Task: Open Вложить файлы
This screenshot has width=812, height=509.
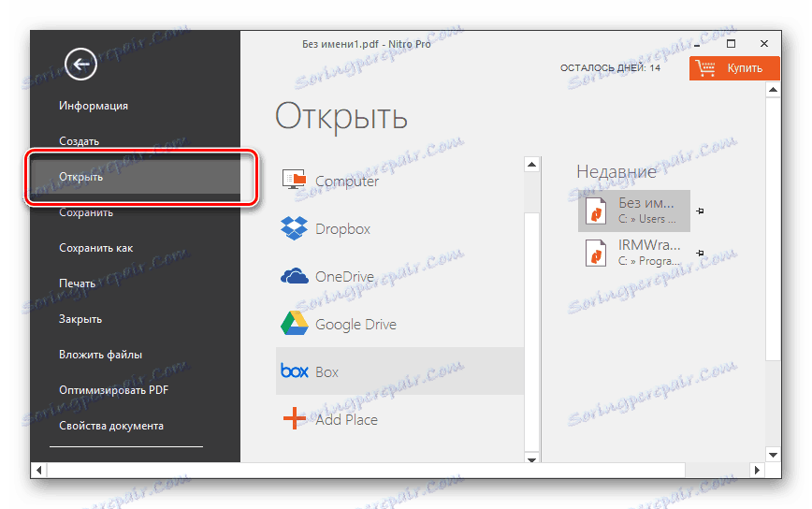Action: 100,355
